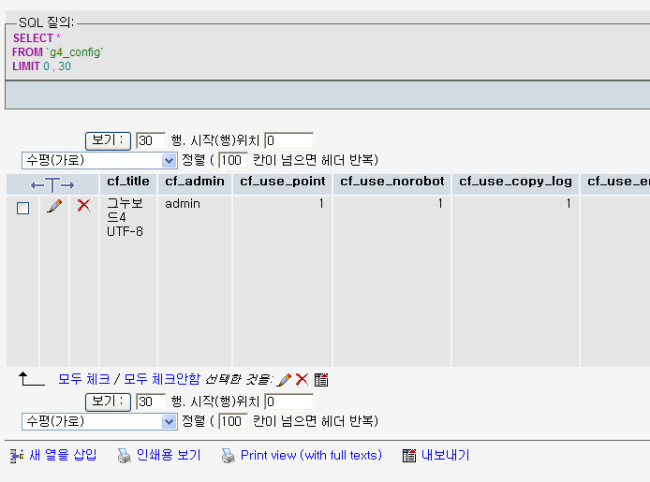The image size is (650, 482).
Task: Click the cf_use_copy_log value 1 cell
Action: click(569, 203)
